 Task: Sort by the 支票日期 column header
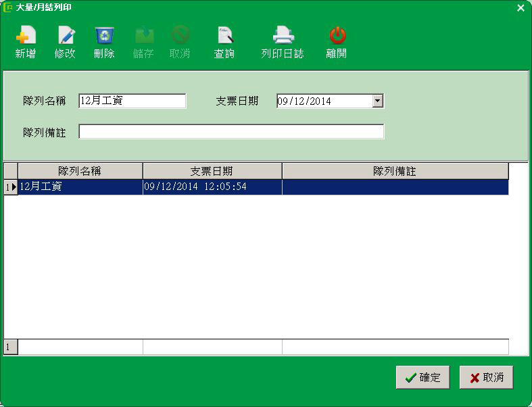212,171
